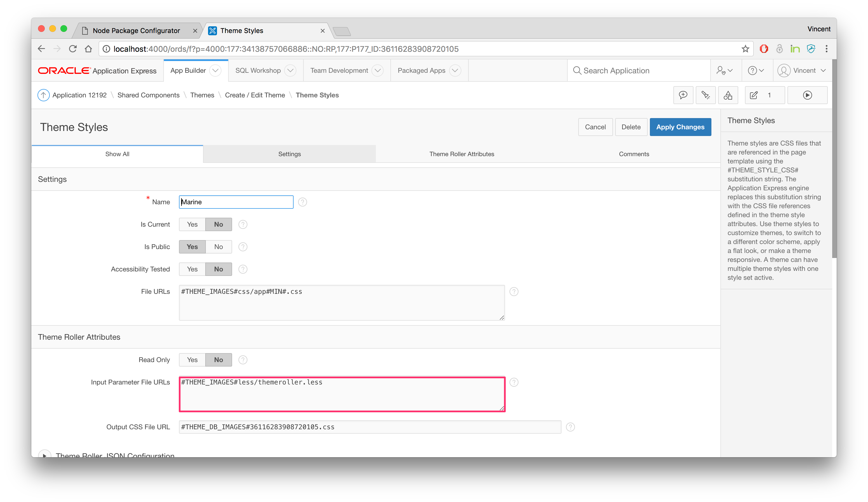868x502 pixels.
Task: Open the LinkedIn extension icon
Action: pyautogui.click(x=795, y=49)
